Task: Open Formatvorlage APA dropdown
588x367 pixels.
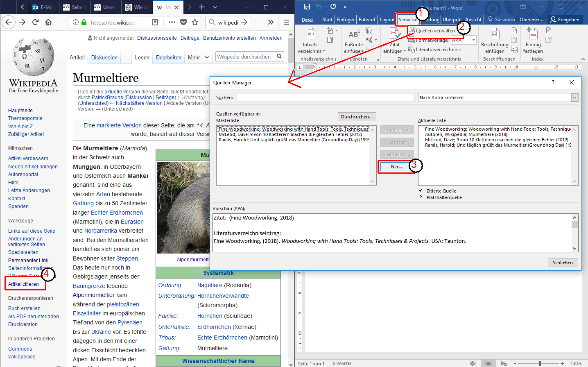Action: click(x=473, y=40)
